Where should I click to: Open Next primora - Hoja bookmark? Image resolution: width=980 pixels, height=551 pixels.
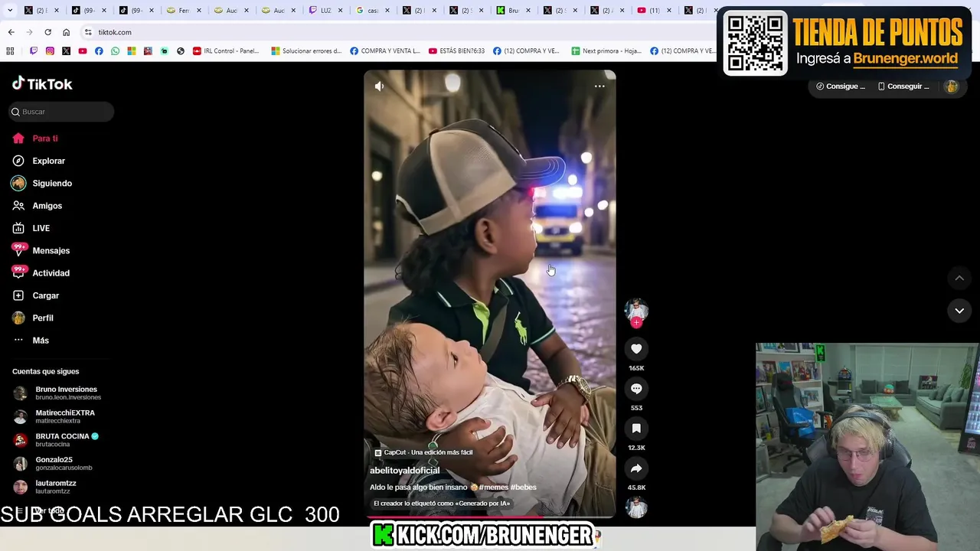[606, 51]
